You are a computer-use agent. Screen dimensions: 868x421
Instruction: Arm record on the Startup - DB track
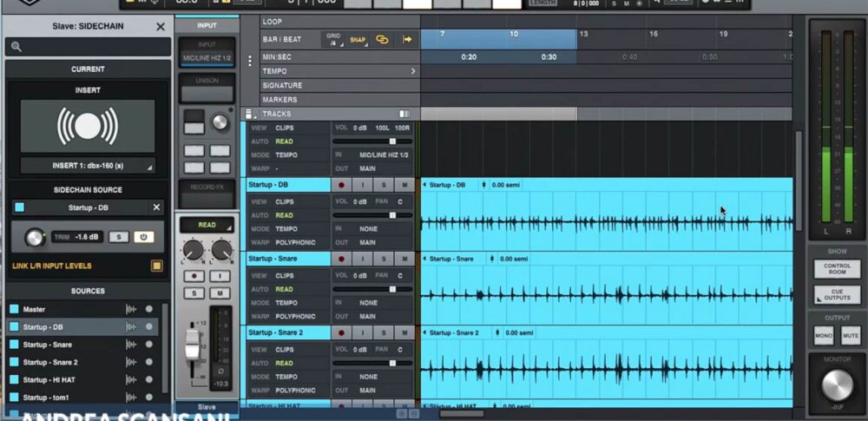(341, 185)
